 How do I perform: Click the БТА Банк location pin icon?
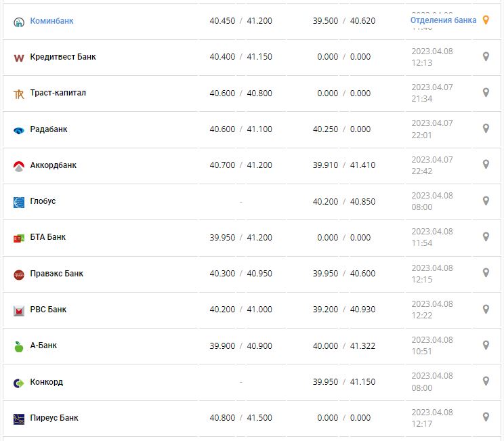[x=486, y=237]
